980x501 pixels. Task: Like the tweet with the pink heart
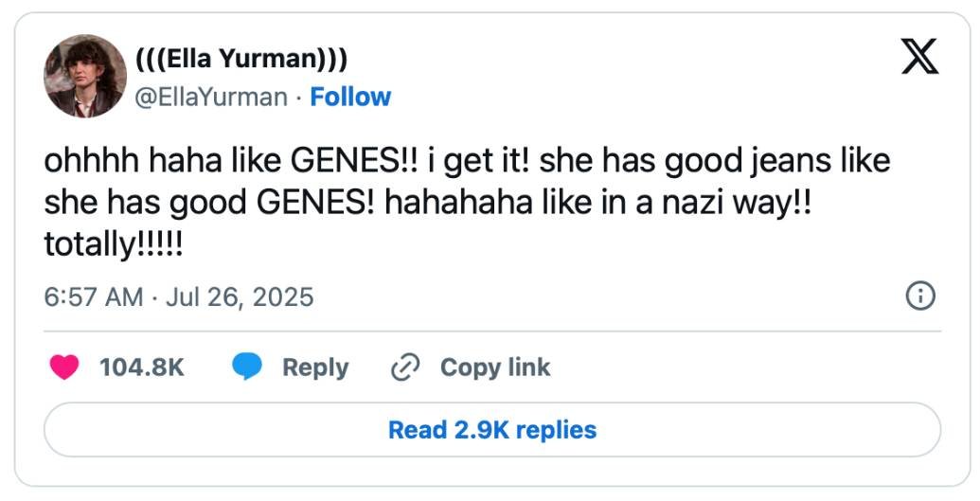(x=64, y=367)
